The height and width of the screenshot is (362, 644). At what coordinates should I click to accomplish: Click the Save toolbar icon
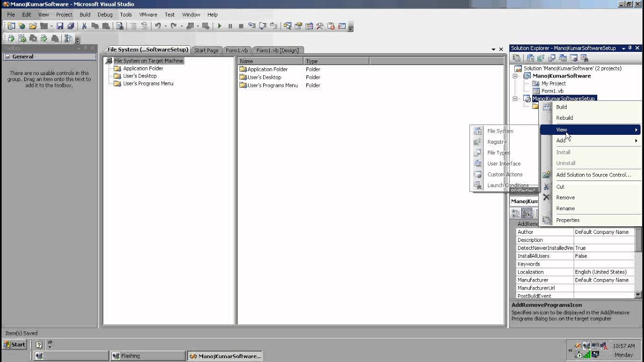point(60,26)
